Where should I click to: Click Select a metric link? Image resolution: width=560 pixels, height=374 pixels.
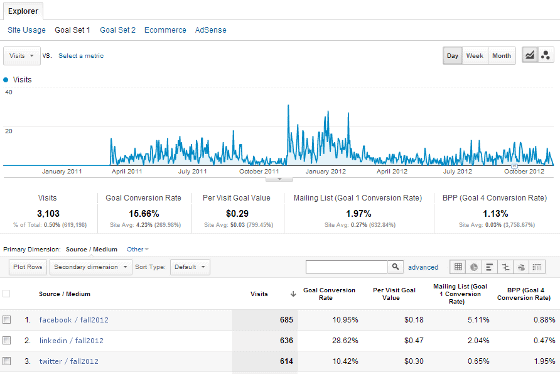point(81,56)
